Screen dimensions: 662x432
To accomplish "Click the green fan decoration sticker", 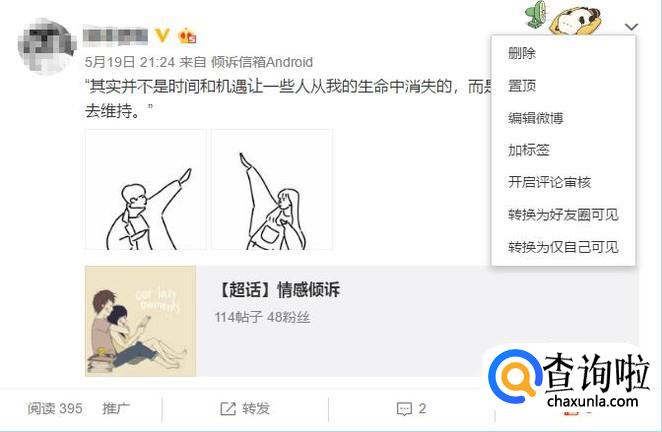I will 536,14.
